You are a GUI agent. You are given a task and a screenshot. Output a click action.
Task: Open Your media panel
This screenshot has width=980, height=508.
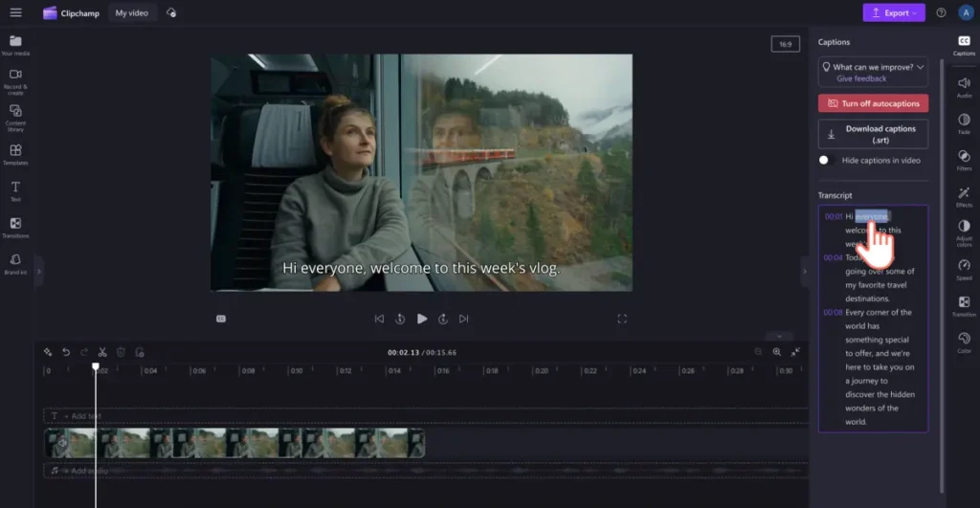[x=15, y=46]
